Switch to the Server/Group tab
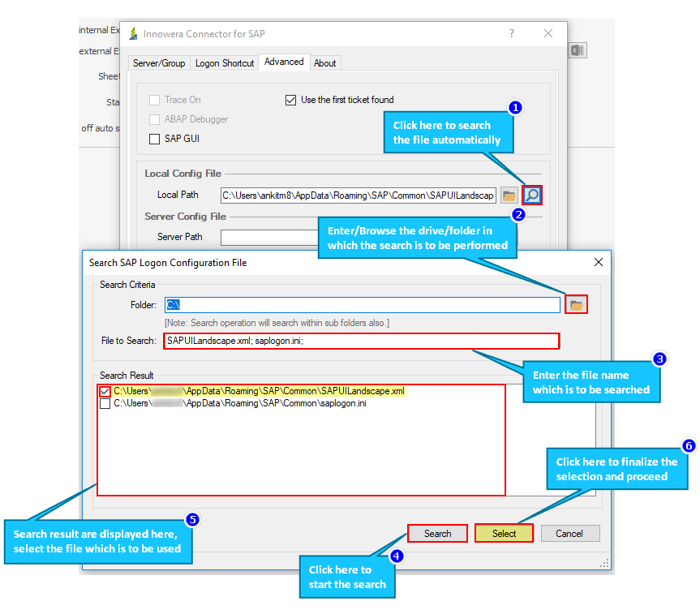 coord(159,62)
